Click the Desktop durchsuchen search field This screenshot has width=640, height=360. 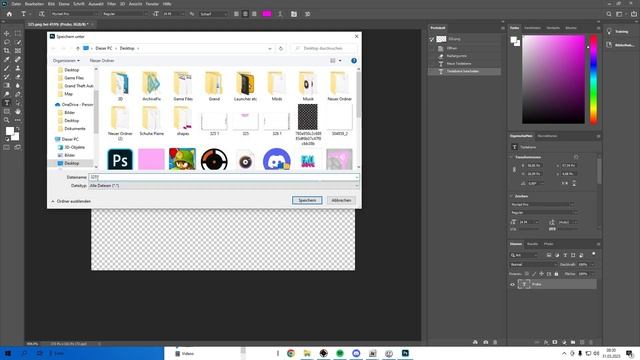click(x=324, y=48)
